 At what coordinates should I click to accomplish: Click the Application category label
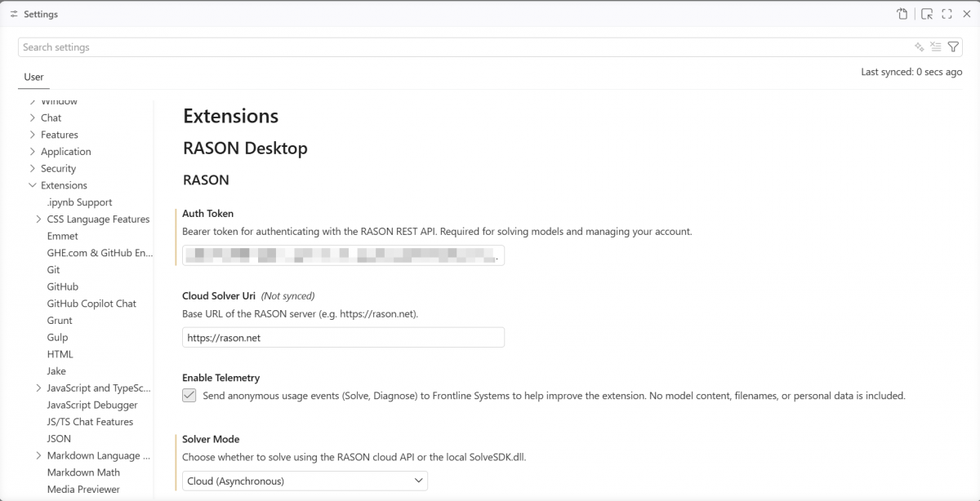point(66,152)
